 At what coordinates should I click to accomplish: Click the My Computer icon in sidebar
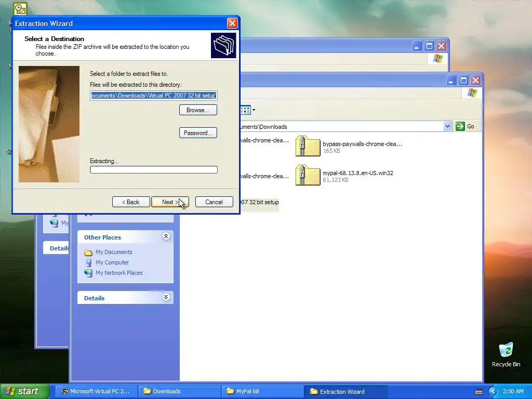pyautogui.click(x=88, y=262)
